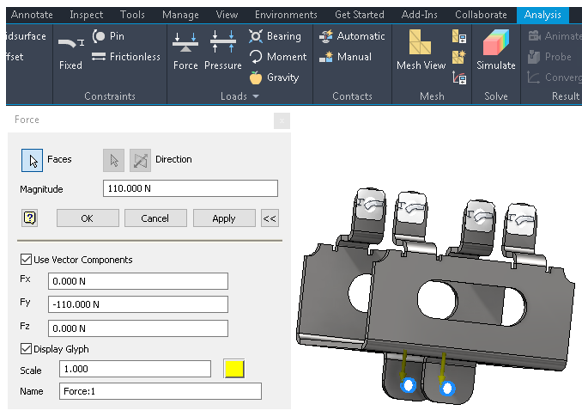Collapse the dialog with << button
Image resolution: width=582 pixels, height=411 pixels.
270,218
